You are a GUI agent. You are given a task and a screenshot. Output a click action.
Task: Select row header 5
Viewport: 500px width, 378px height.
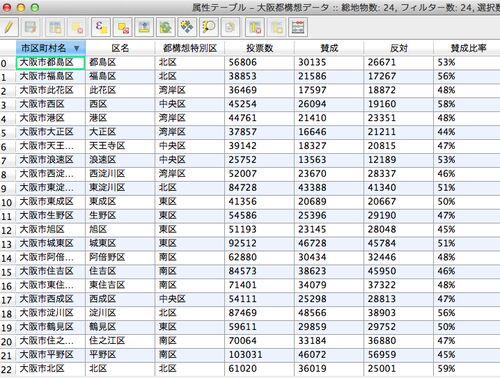coord(8,132)
